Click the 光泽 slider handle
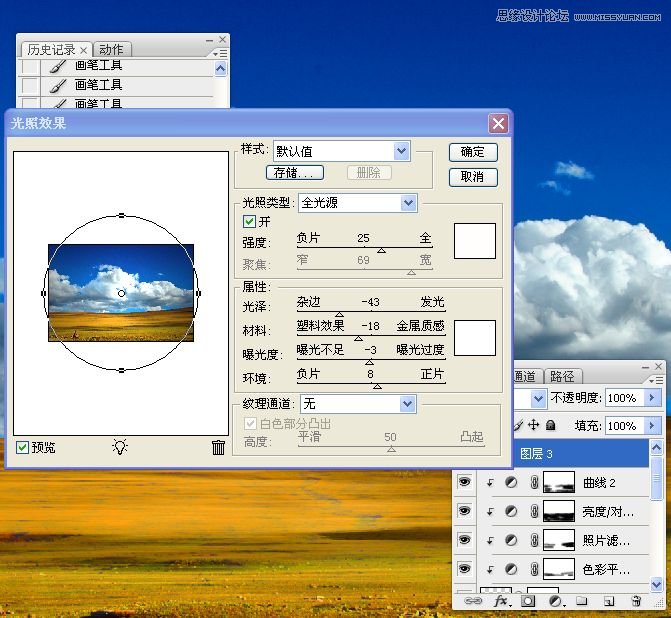The image size is (671, 618). (x=339, y=315)
